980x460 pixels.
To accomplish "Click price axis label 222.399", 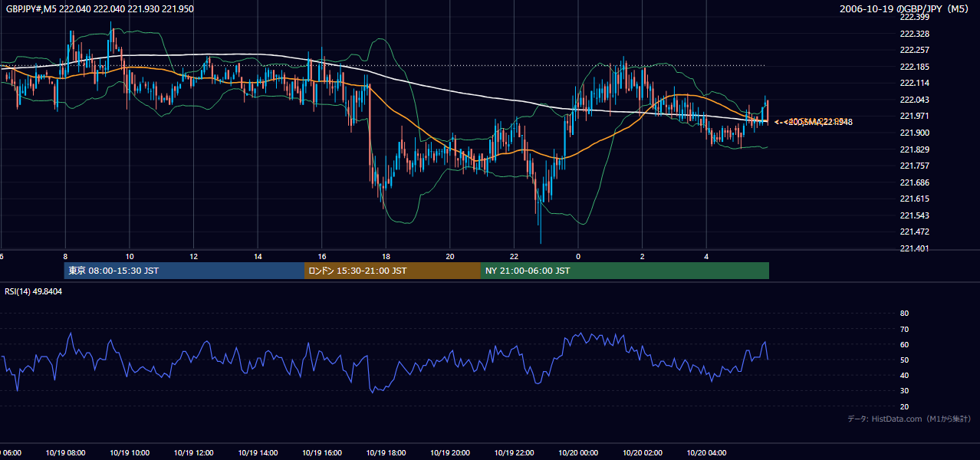I will click(914, 17).
